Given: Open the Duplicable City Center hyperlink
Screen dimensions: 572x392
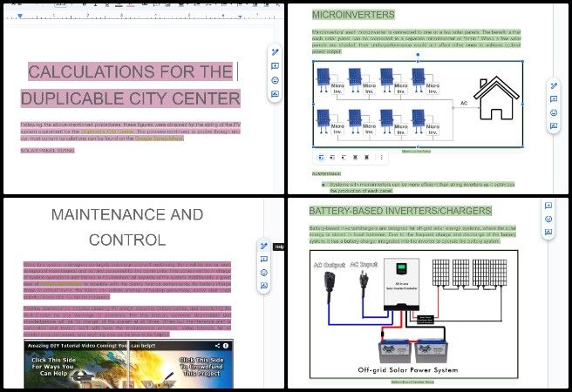Looking at the screenshot, I should click(x=107, y=132).
